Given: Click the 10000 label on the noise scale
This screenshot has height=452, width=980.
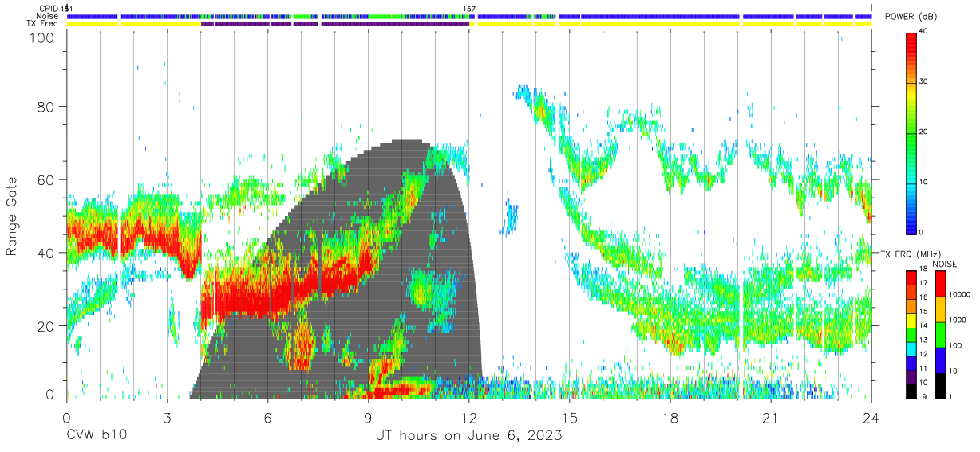Looking at the screenshot, I should click(960, 294).
